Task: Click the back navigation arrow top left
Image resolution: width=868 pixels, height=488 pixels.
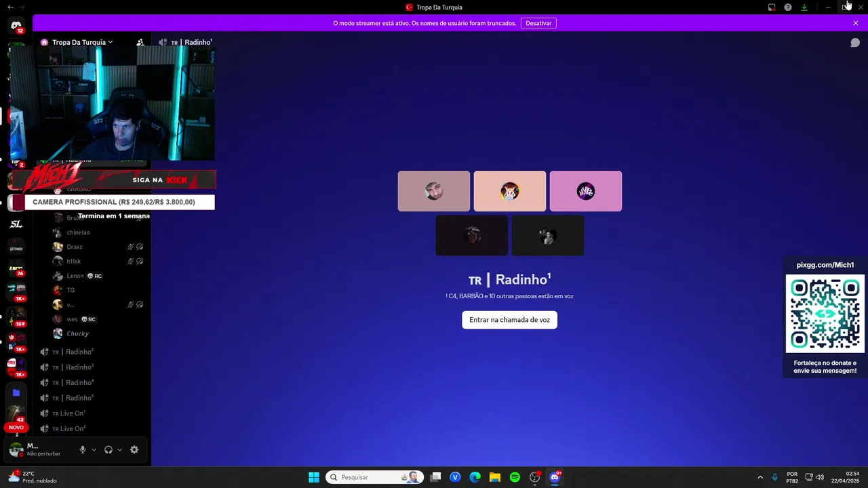Action: [x=10, y=7]
